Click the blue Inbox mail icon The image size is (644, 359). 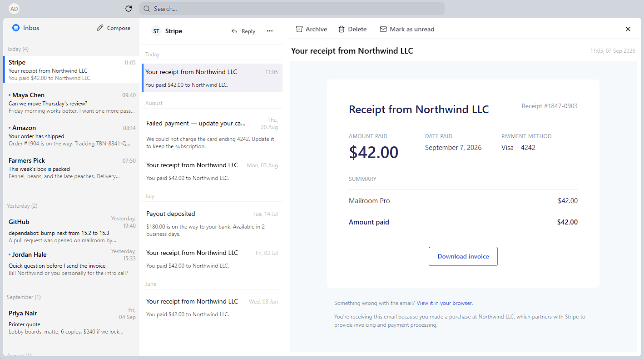click(x=16, y=28)
